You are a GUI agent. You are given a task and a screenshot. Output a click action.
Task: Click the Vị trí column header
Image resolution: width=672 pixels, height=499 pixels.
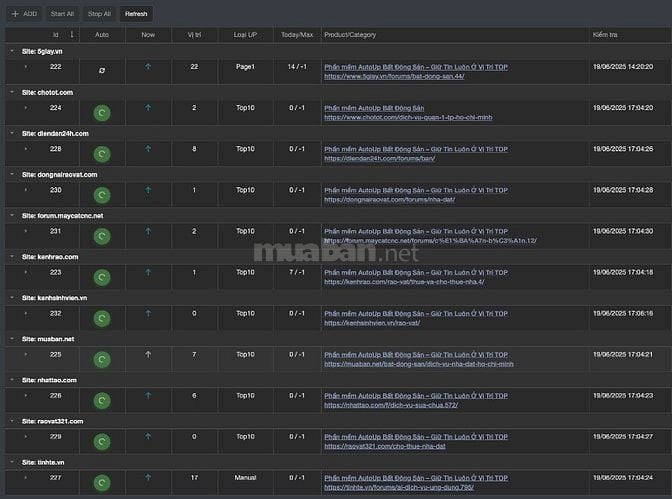194,35
